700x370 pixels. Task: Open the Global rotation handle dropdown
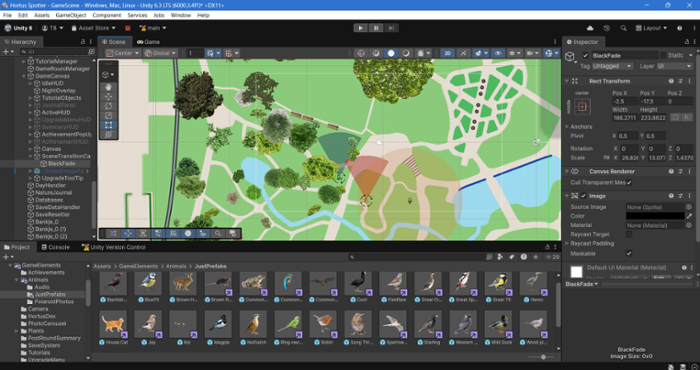pos(160,53)
